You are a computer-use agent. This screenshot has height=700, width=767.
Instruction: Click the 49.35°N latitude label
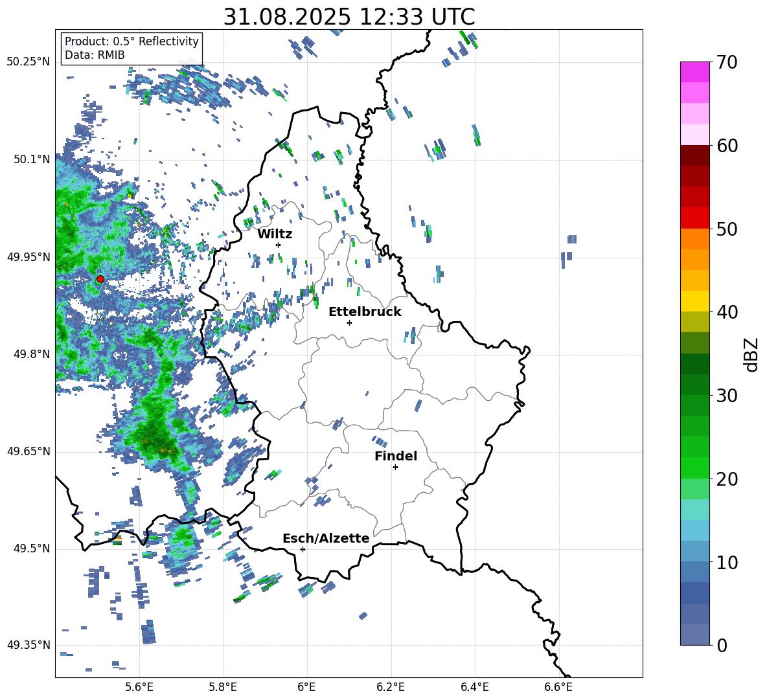pyautogui.click(x=29, y=645)
